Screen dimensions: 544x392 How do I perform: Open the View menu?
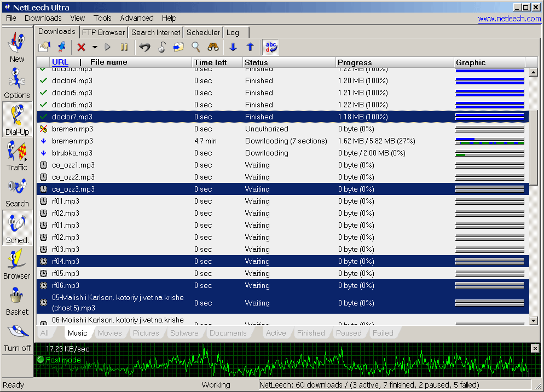(77, 18)
